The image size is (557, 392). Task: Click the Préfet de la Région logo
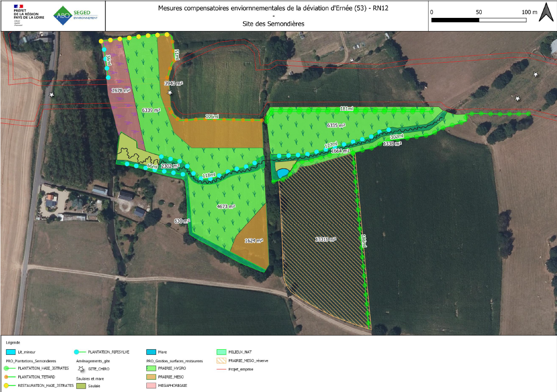coord(25,15)
